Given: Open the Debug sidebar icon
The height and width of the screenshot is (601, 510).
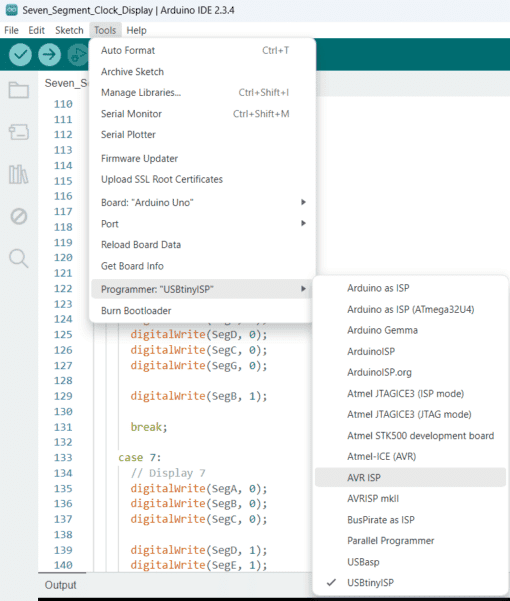Looking at the screenshot, I should 19,217.
